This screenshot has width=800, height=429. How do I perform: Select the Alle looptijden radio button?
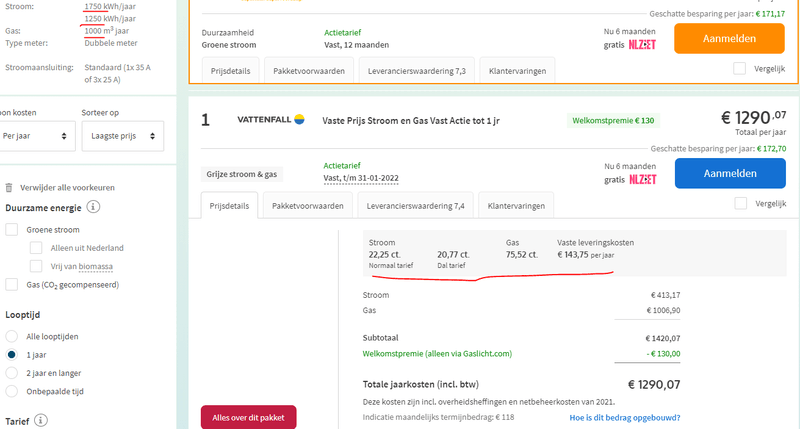coord(11,337)
